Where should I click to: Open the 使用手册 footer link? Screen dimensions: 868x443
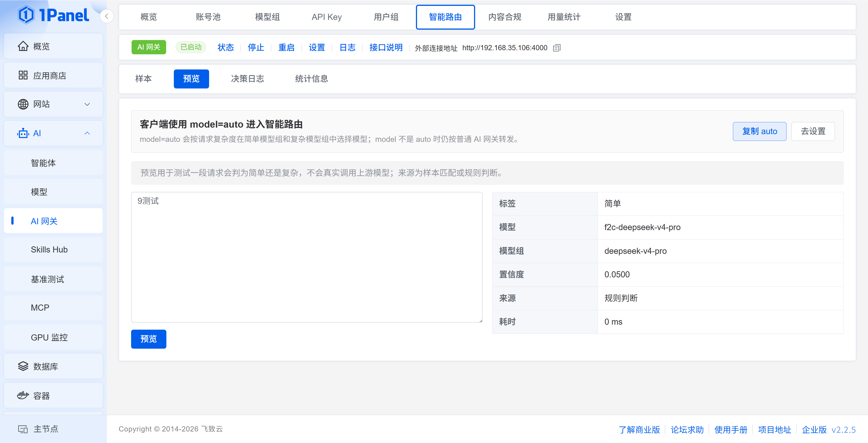click(731, 429)
